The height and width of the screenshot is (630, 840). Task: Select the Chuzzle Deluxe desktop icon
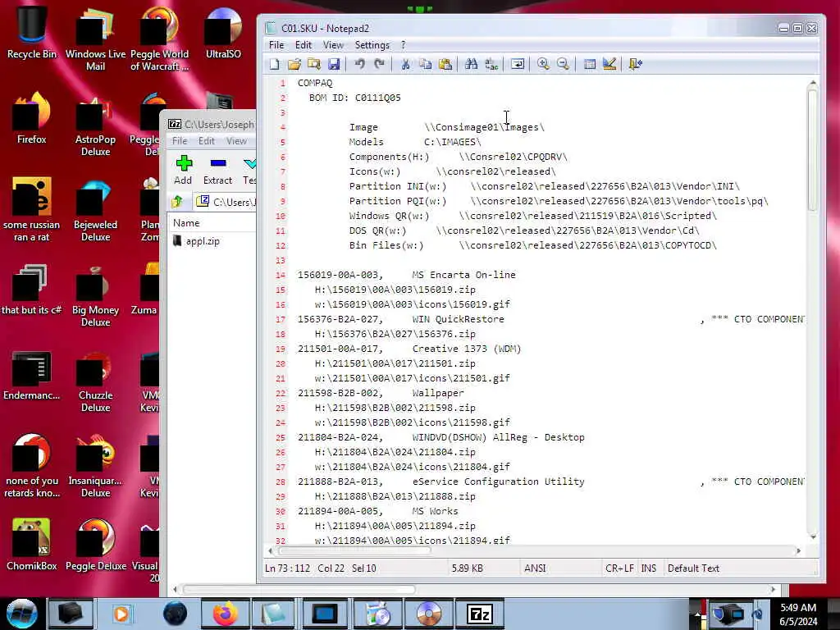pyautogui.click(x=95, y=381)
